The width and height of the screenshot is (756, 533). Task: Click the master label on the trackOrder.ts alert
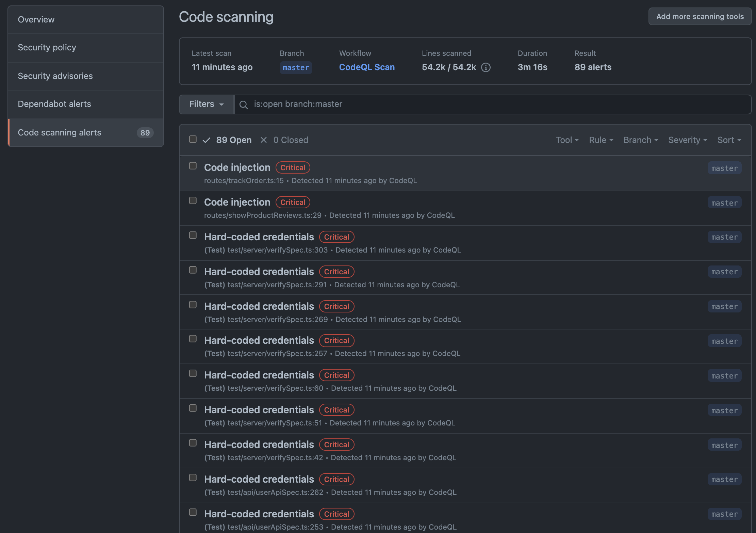(x=724, y=168)
